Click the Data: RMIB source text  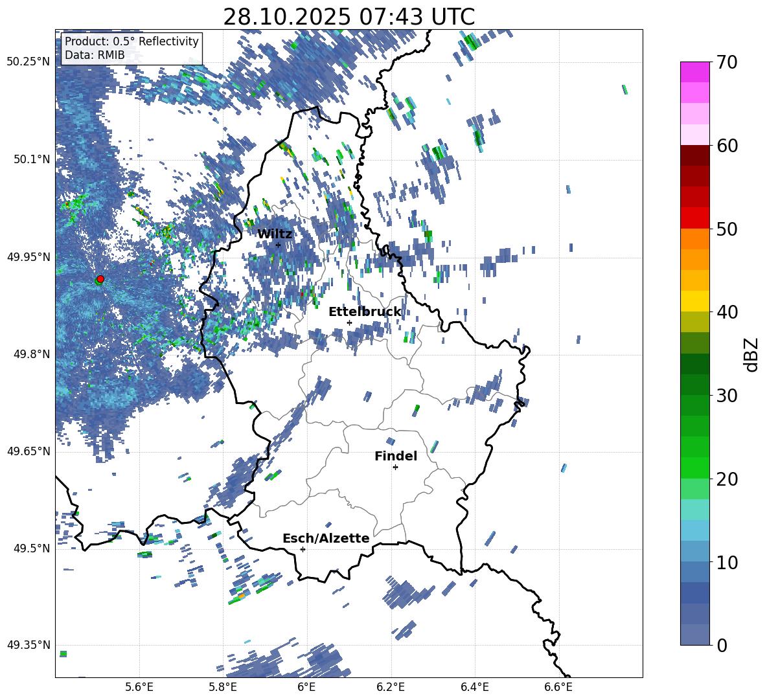[x=95, y=55]
